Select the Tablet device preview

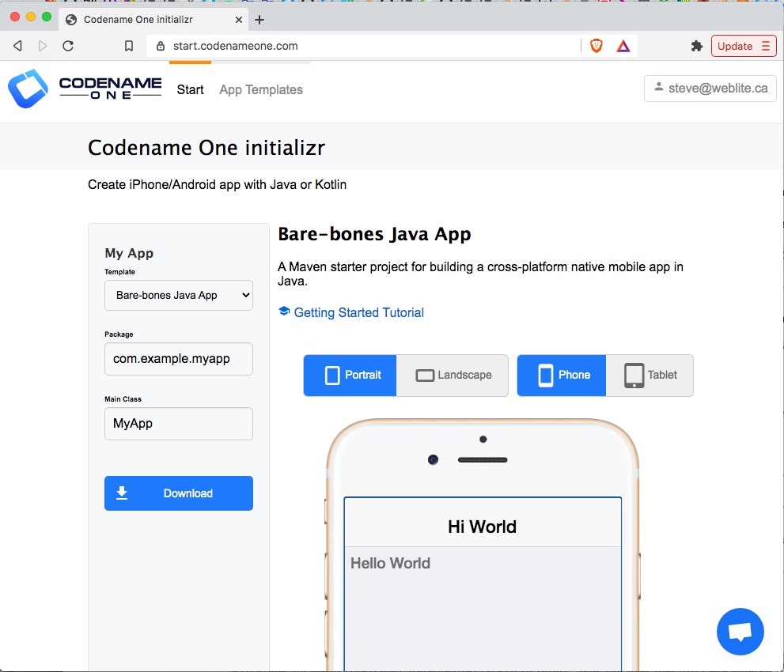point(649,376)
